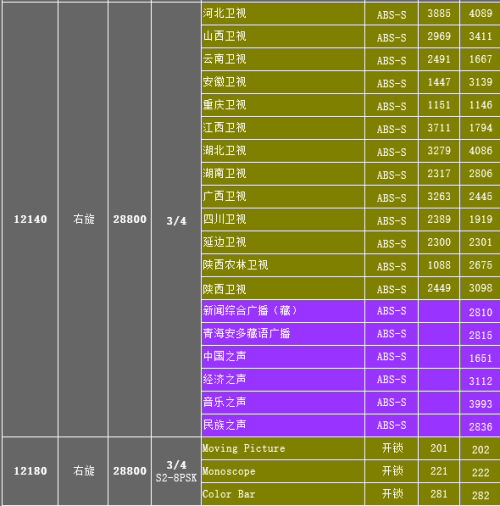Click the 1667 value for 云南卫视
Image resolution: width=500 pixels, height=506 pixels.
click(x=480, y=59)
